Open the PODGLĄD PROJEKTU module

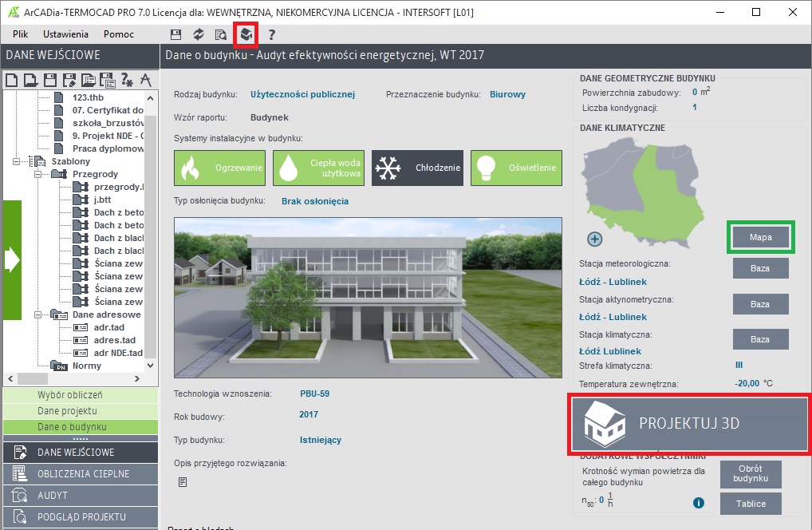point(81,517)
